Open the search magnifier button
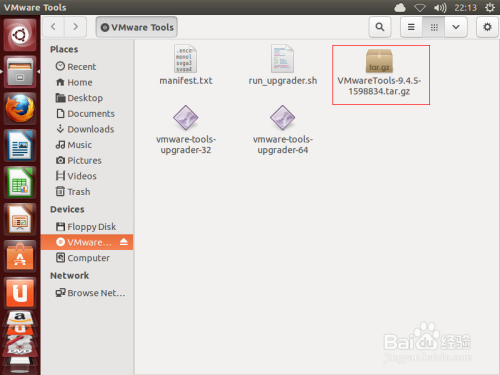The width and height of the screenshot is (500, 375). click(x=380, y=27)
